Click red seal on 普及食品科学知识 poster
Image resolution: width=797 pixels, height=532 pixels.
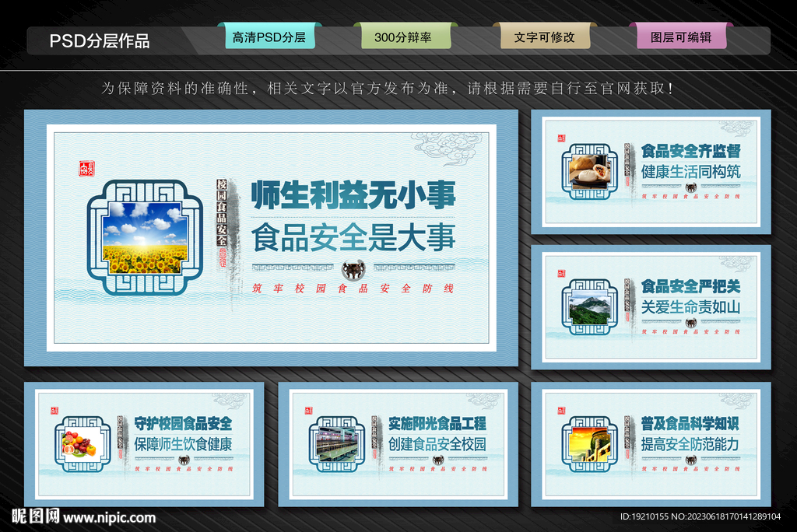click(x=561, y=411)
